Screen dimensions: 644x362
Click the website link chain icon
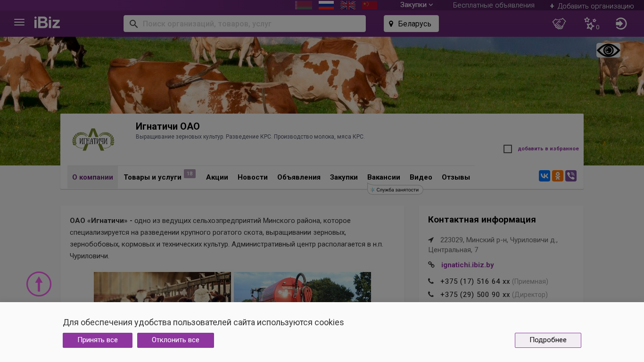(431, 265)
